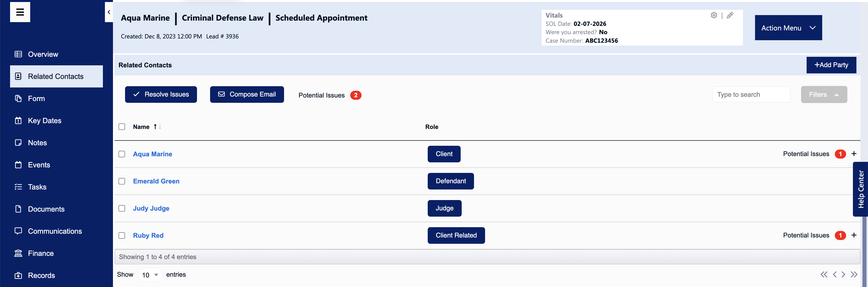Image resolution: width=868 pixels, height=287 pixels.
Task: Go to last page double-arrow icon
Action: [854, 274]
